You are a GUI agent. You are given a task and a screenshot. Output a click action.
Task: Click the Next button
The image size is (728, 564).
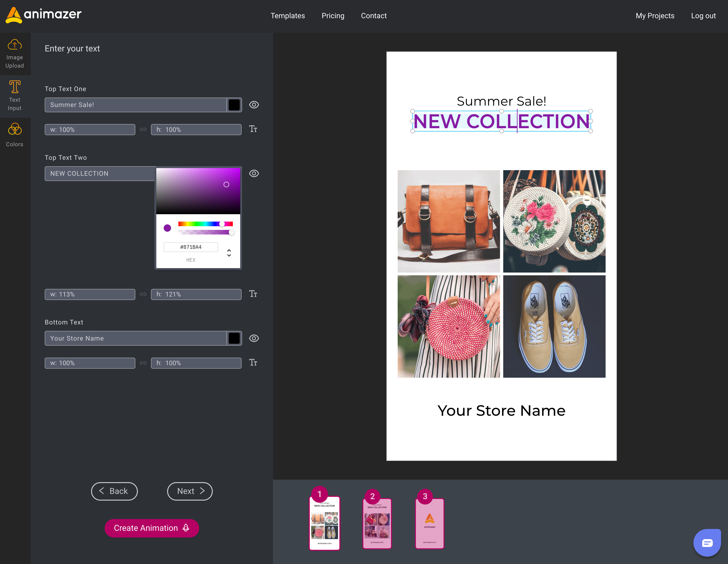pyautogui.click(x=190, y=491)
